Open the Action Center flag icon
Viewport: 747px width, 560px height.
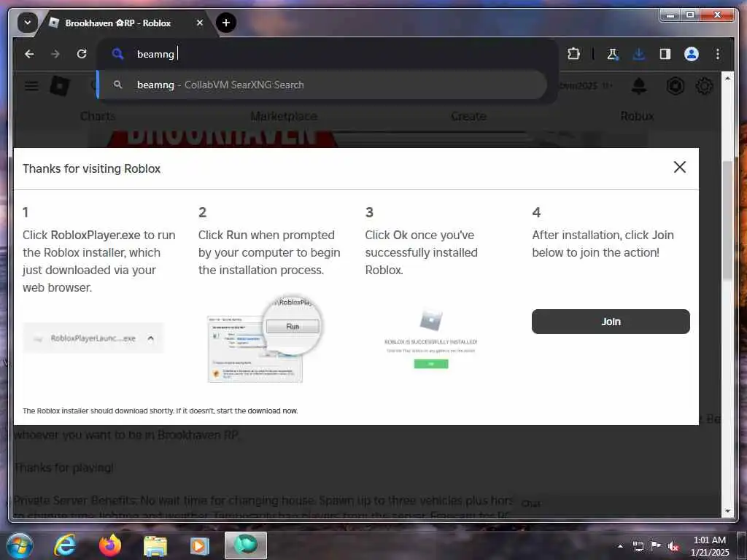point(656,546)
